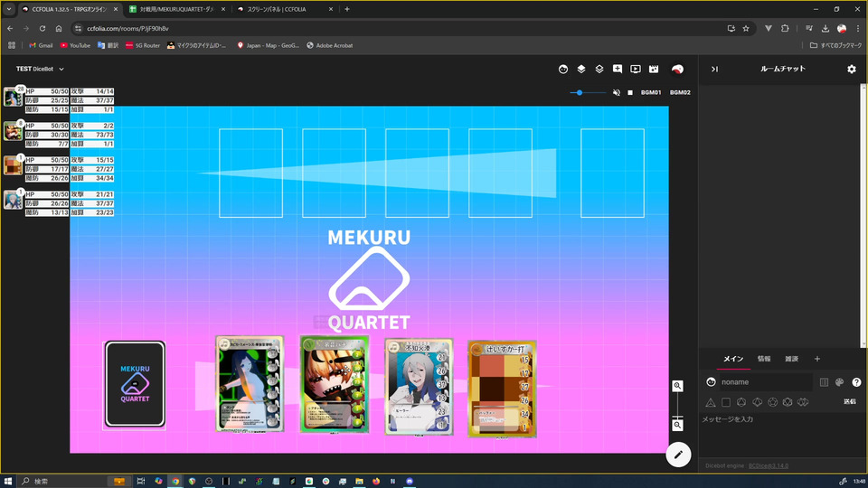
Task: Stop BGM playback square button
Action: [630, 92]
